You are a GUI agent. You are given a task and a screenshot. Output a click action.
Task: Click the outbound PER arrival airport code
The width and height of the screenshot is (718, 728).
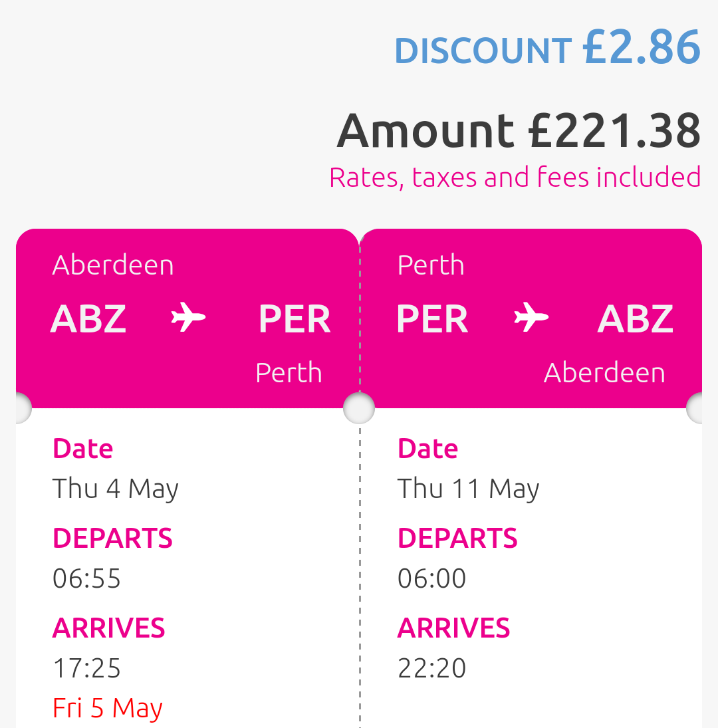tap(295, 319)
